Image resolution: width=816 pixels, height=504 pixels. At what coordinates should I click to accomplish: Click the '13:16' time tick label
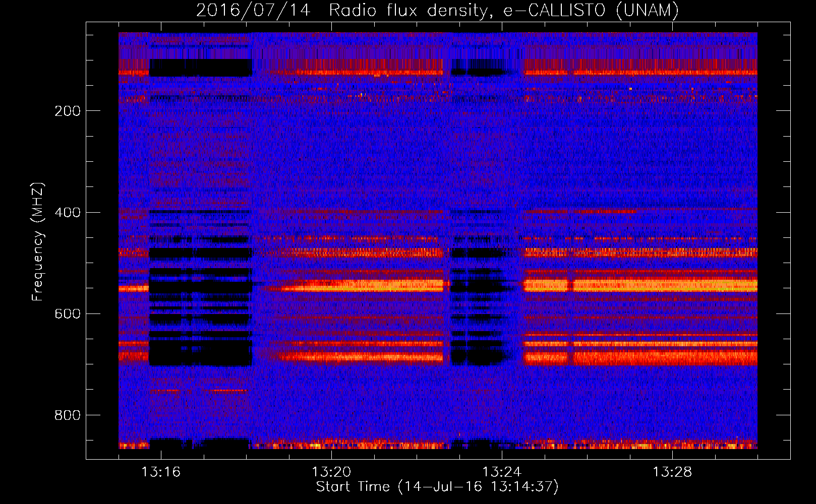point(161,472)
